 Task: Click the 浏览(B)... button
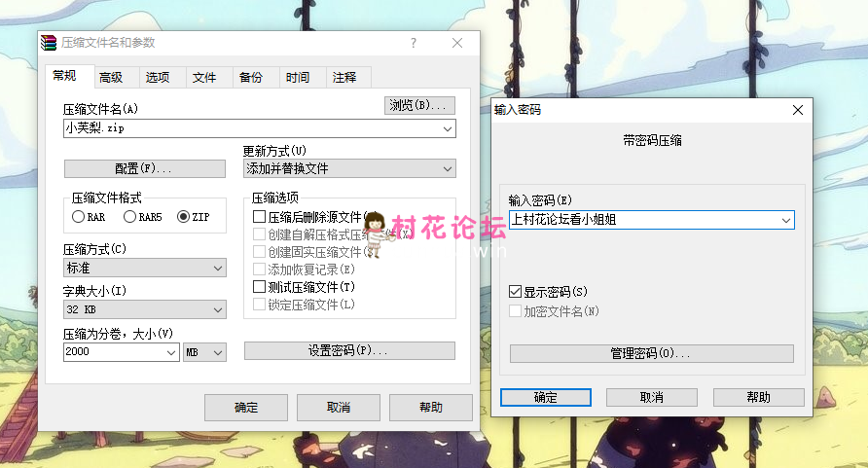(x=419, y=105)
